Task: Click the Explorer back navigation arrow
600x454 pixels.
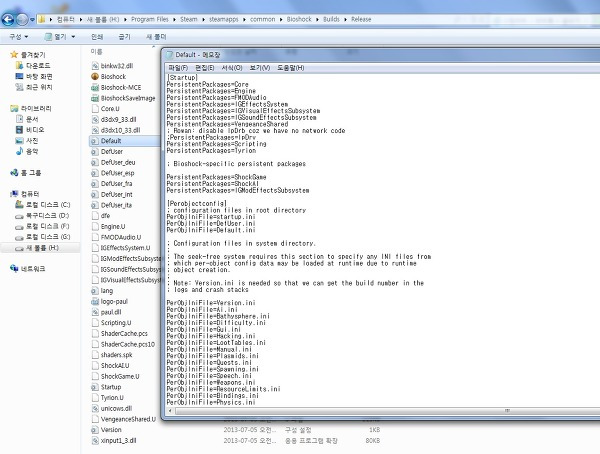Action: tap(8, 19)
